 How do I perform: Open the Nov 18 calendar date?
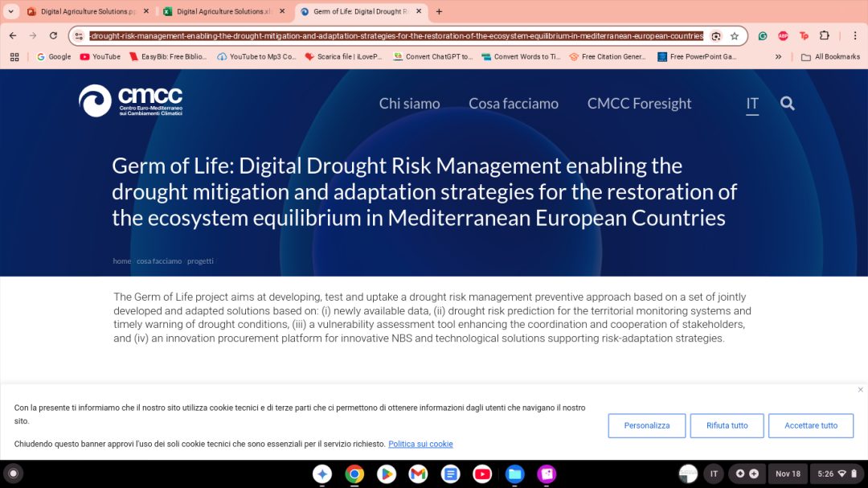(788, 474)
